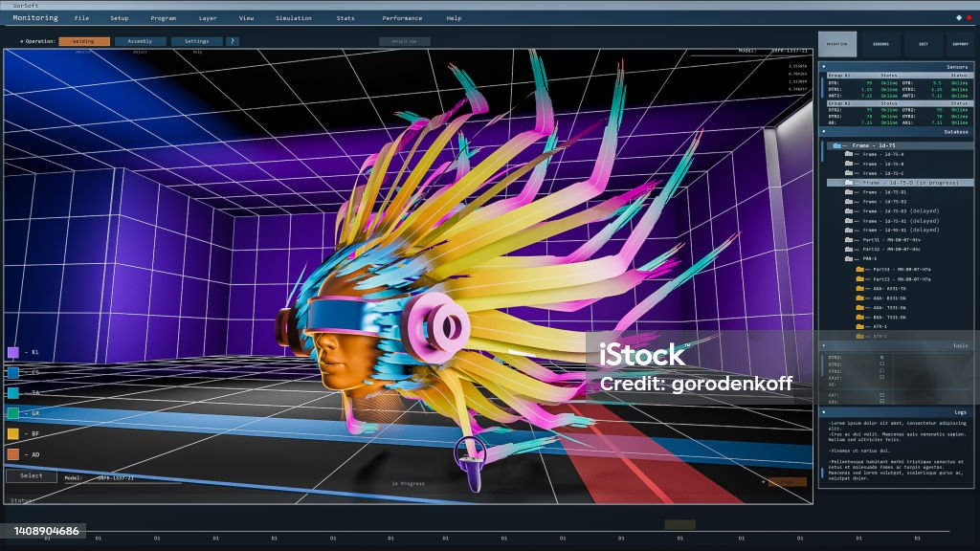Pick the purple KL color swatch

coord(13,352)
